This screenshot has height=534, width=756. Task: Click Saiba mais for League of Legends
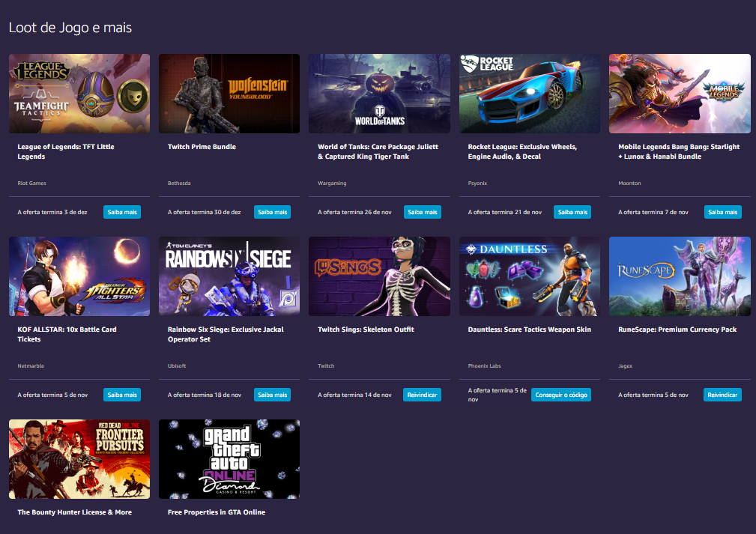click(x=122, y=212)
